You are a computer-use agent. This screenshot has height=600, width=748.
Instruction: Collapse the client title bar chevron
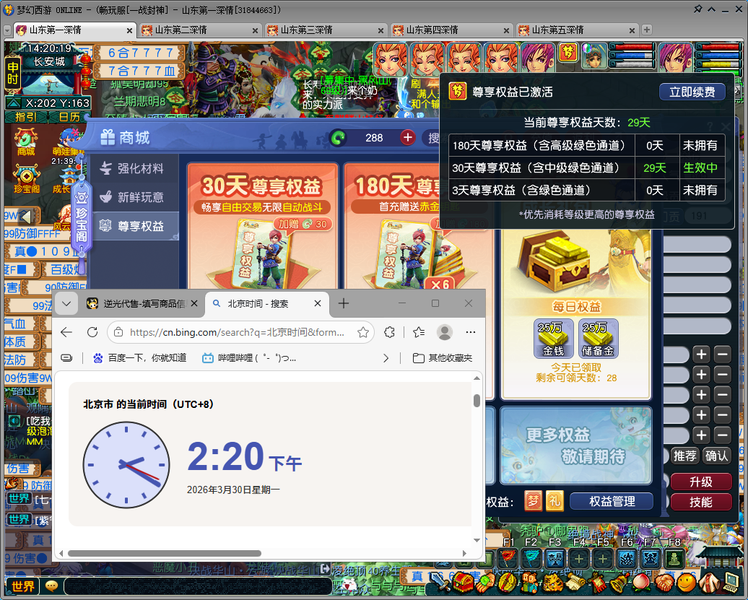coord(711,9)
